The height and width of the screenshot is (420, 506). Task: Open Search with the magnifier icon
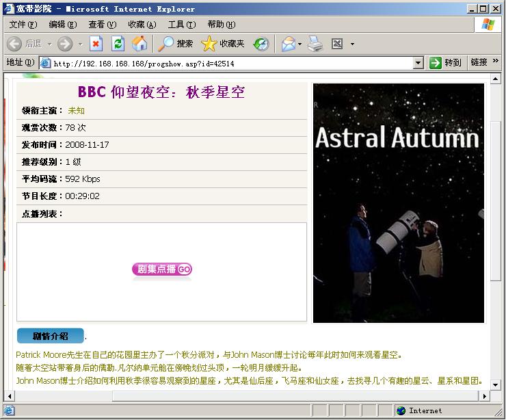click(x=165, y=44)
